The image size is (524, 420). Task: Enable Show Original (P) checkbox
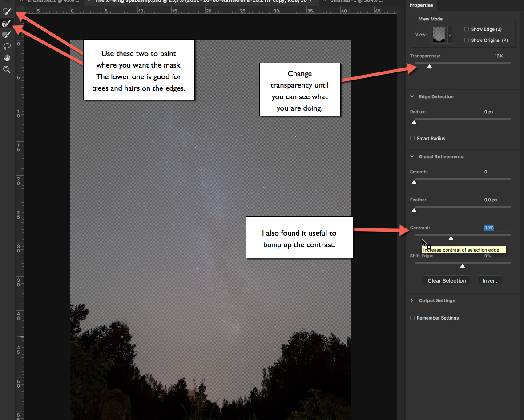click(467, 40)
